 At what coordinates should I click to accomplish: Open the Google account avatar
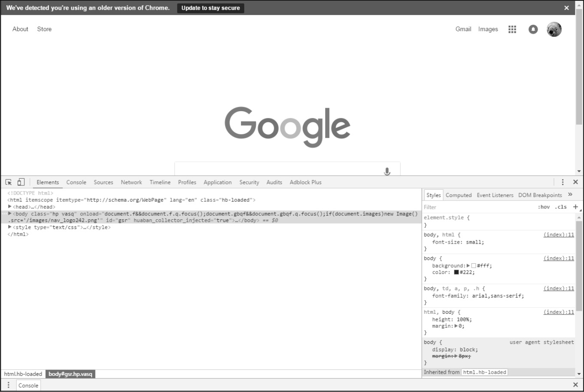554,29
